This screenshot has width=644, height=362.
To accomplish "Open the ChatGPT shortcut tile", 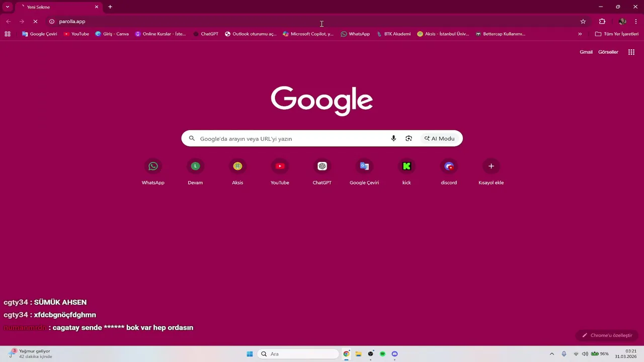I will pos(322,172).
